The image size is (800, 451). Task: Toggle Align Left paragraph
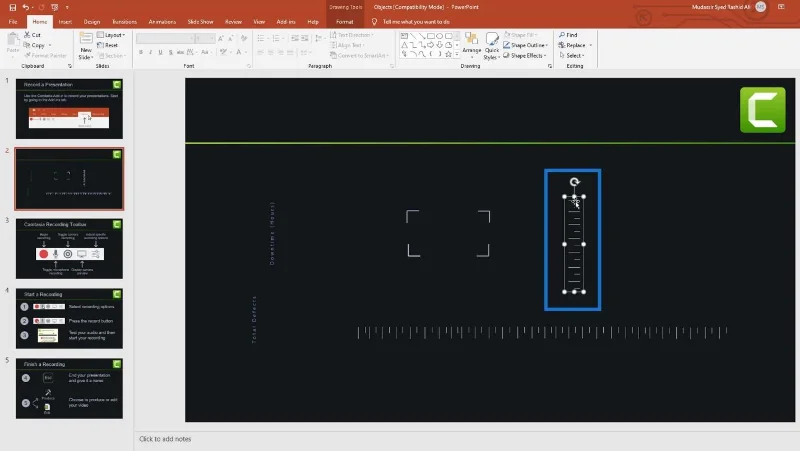tap(261, 52)
